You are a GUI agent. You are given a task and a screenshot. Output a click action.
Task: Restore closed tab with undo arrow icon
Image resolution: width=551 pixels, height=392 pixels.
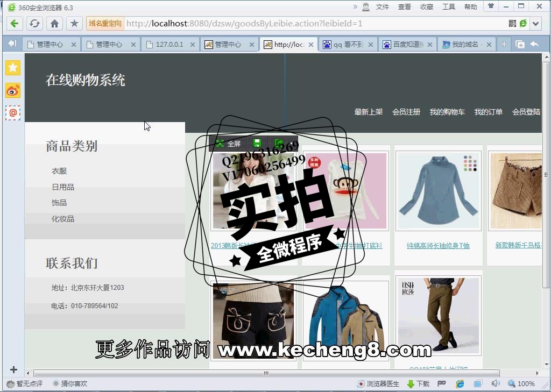[534, 44]
